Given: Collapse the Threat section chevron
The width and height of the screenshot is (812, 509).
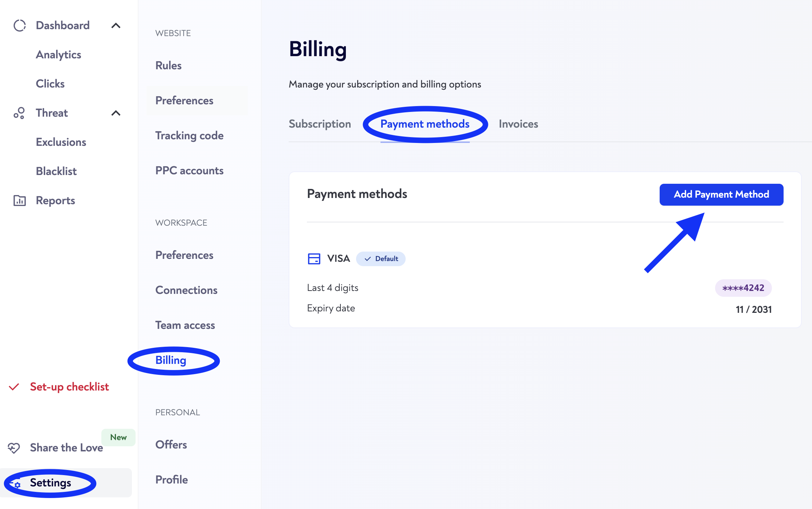Looking at the screenshot, I should pos(116,113).
